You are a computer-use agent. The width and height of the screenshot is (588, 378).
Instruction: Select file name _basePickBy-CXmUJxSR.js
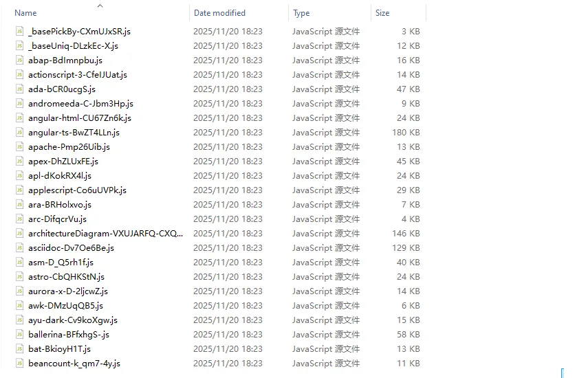[x=80, y=32]
